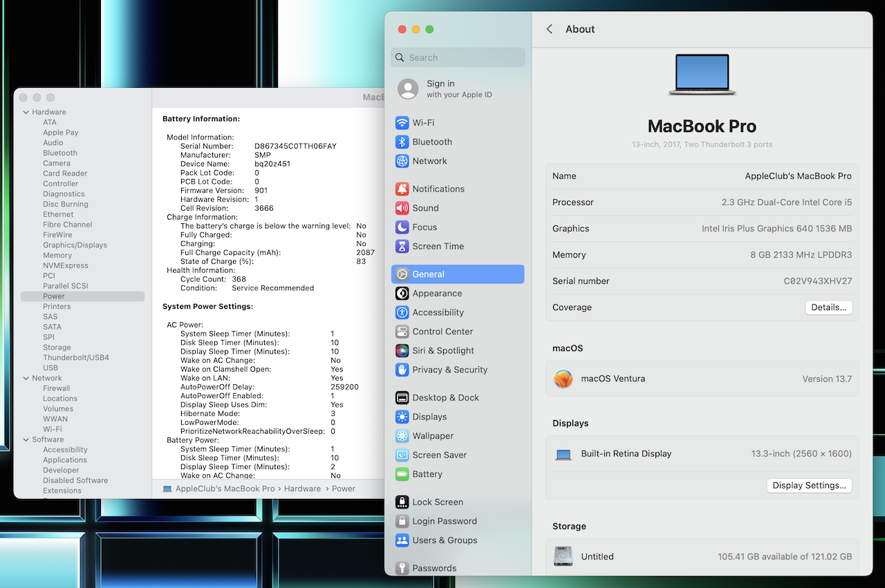The image size is (885, 588).
Task: Select the Accessibility icon in System Settings
Action: click(x=402, y=312)
